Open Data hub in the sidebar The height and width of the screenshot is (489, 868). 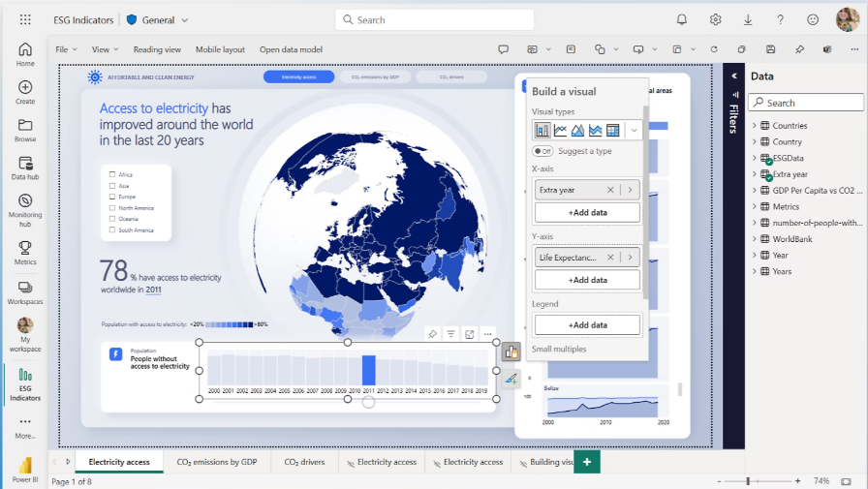click(25, 168)
